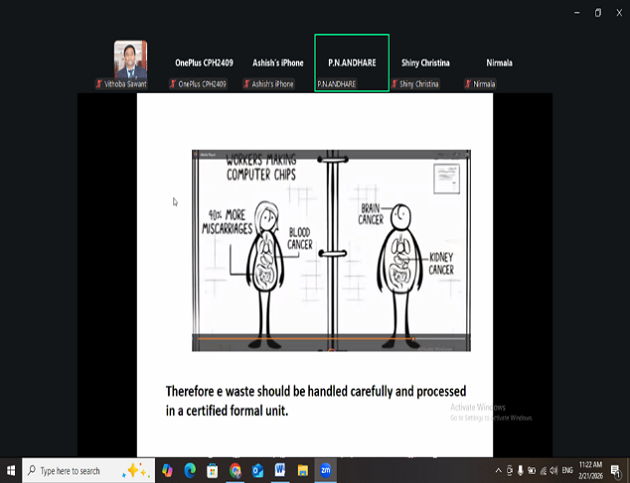Open Google Chrome from the taskbar
This screenshot has height=483, width=630.
235,470
